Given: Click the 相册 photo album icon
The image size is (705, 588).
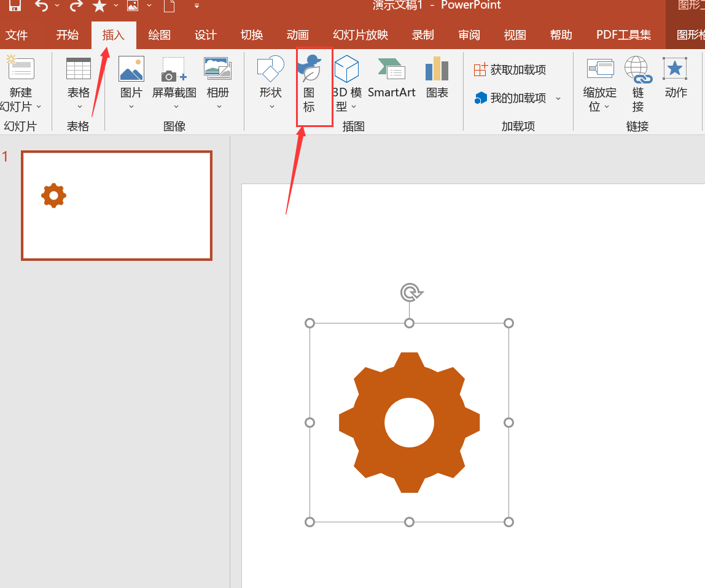Looking at the screenshot, I should coord(217,68).
